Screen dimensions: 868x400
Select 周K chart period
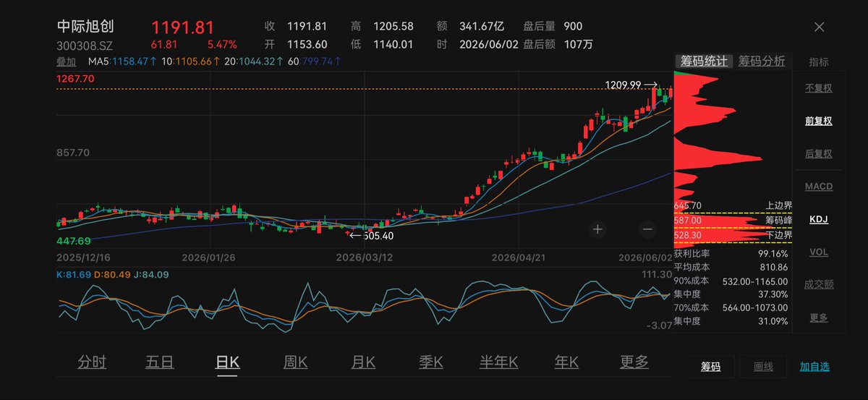tap(295, 362)
